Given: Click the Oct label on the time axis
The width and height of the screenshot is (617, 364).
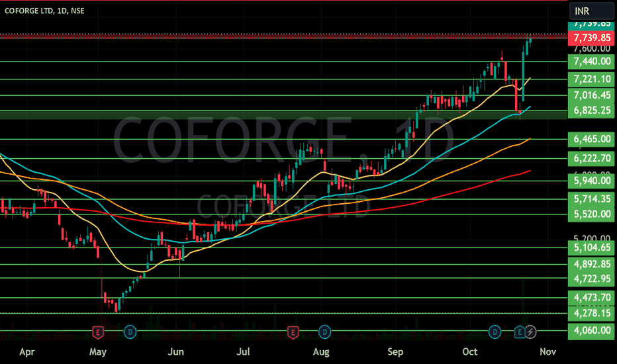Looking at the screenshot, I should pyautogui.click(x=470, y=351).
